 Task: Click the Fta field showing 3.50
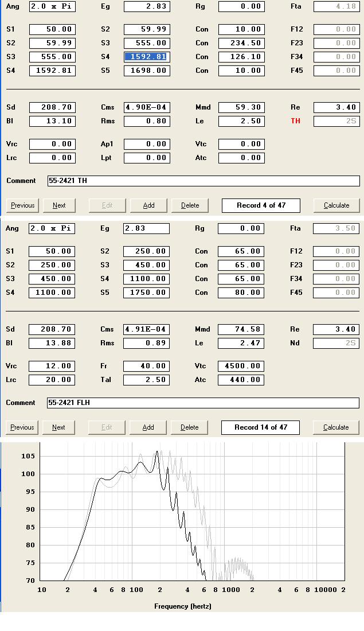[x=336, y=228]
